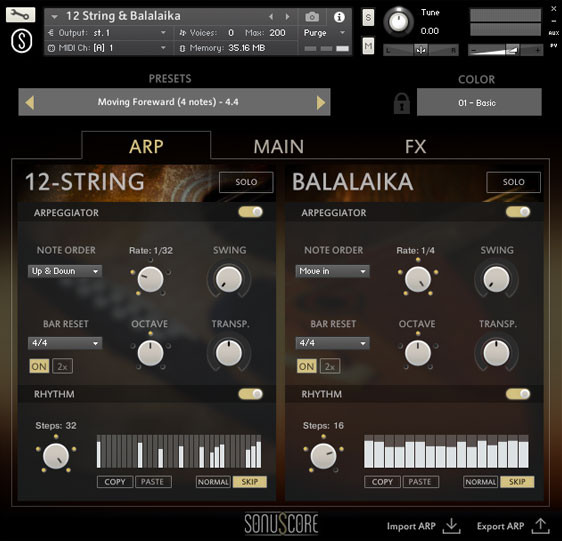Screen dimensions: 562x541
Task: Click Balalaika rhythm step sequencer
Action: (x=446, y=451)
